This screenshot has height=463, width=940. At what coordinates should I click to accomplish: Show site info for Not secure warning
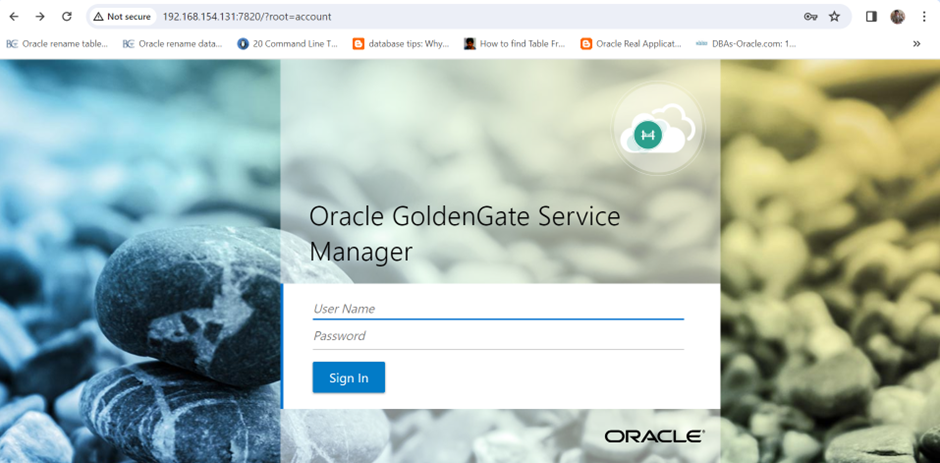pos(122,17)
